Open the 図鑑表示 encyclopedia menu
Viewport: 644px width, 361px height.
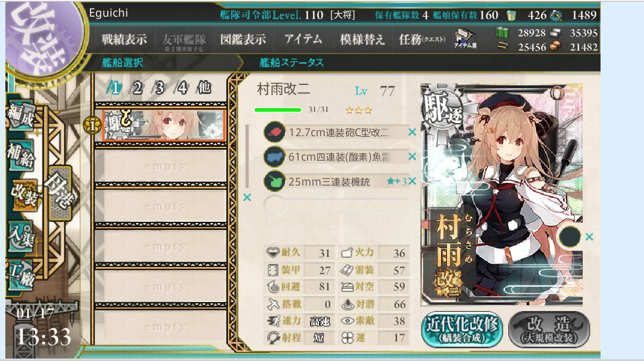tap(243, 39)
